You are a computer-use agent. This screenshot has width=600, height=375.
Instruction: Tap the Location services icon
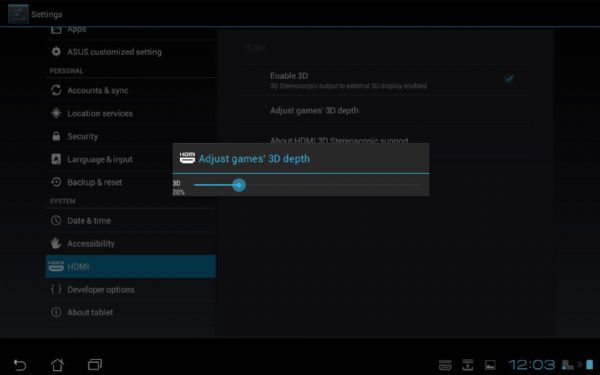click(56, 113)
